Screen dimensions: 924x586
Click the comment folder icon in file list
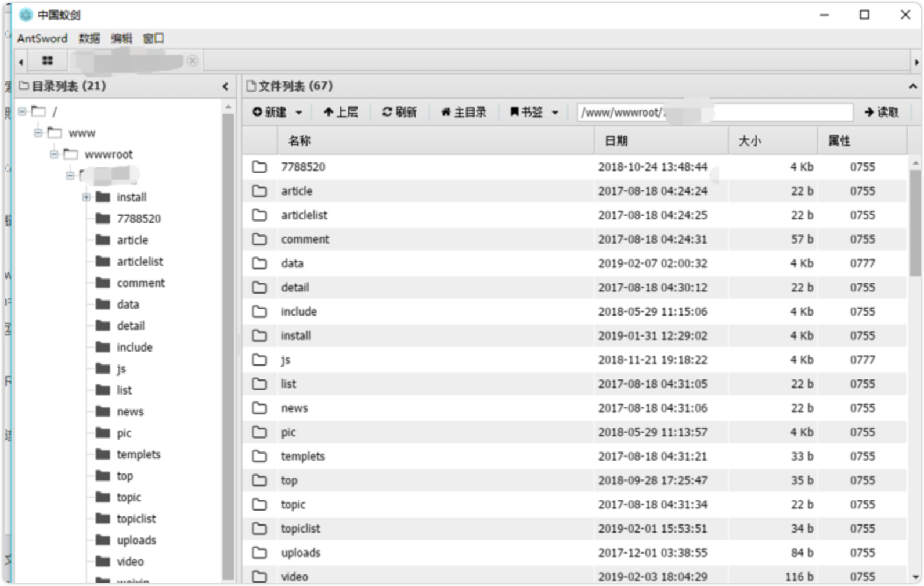tap(259, 239)
